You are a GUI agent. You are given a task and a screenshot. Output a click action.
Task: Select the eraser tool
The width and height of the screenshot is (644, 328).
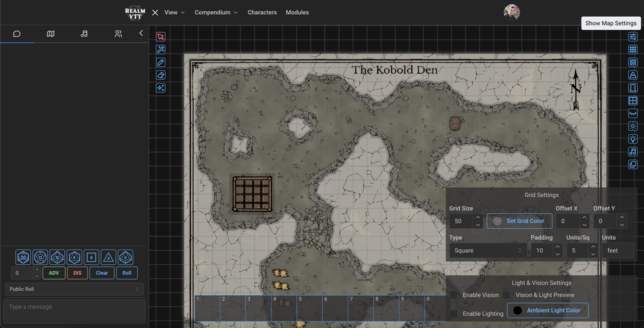click(x=161, y=75)
